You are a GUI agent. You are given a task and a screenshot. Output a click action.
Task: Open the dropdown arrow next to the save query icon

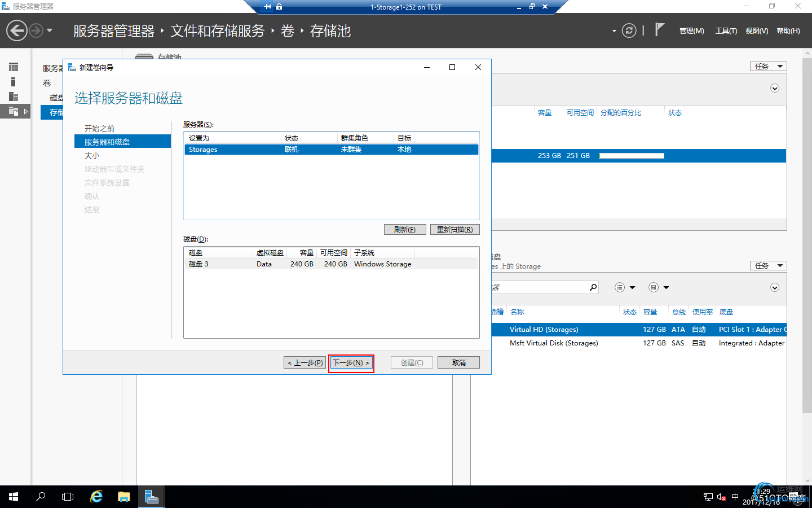coord(666,288)
